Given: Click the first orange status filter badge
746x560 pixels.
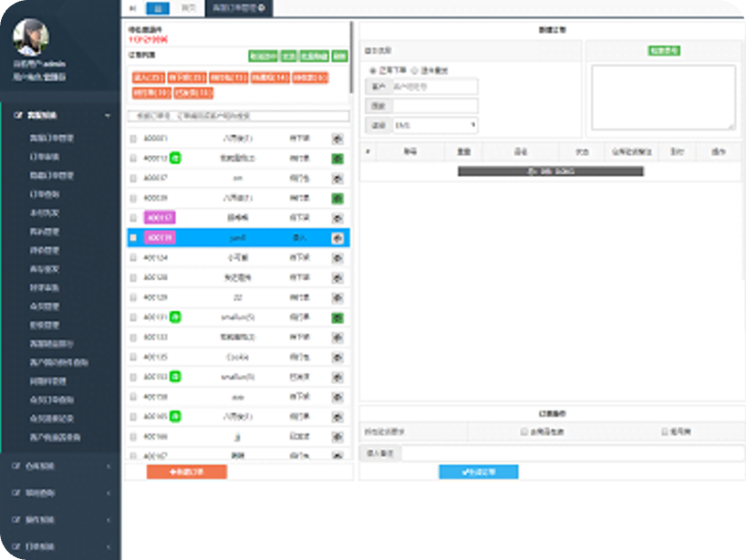Looking at the screenshot, I should [x=149, y=78].
